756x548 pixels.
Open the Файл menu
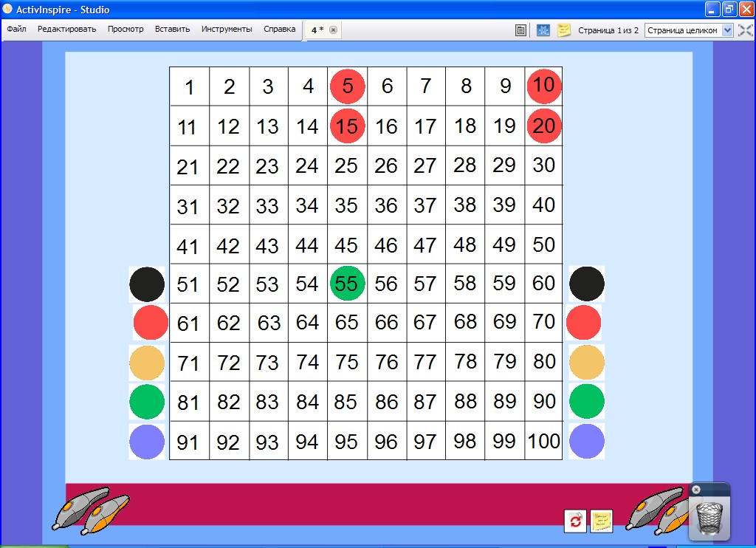coord(16,30)
